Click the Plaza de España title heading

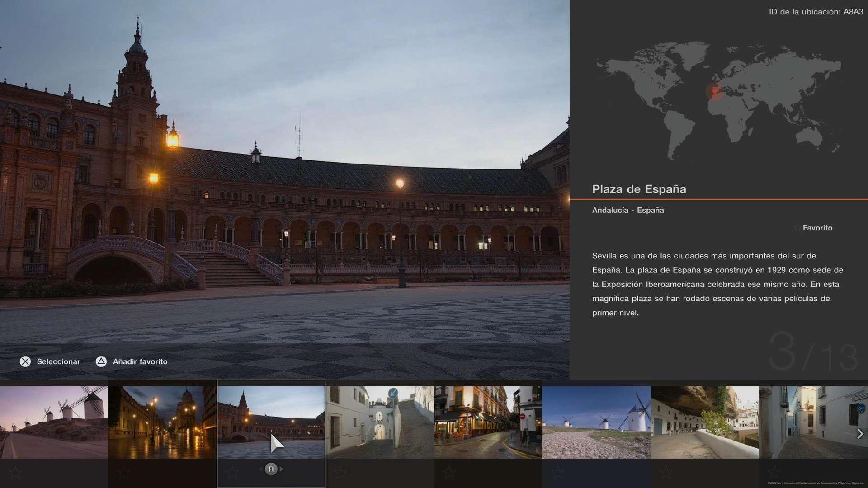coord(639,189)
